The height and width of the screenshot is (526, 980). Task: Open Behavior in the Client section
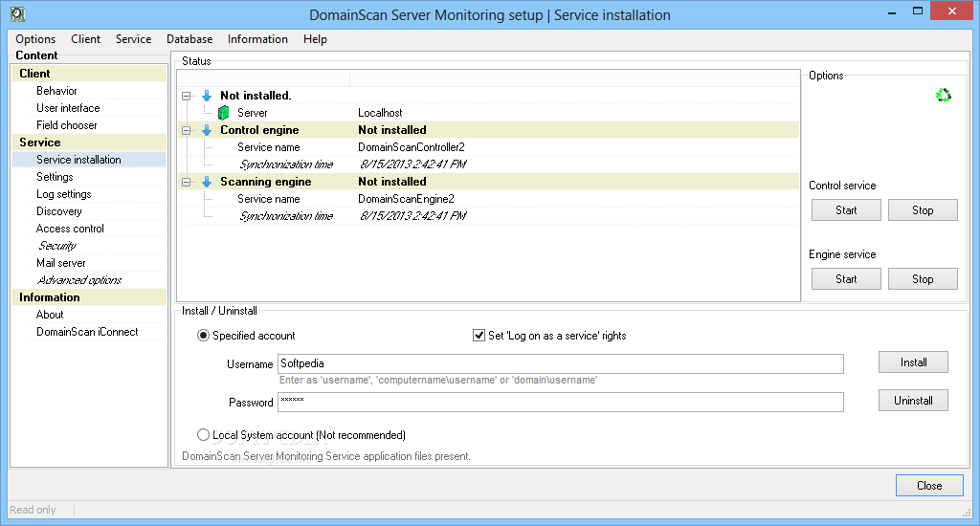point(56,91)
